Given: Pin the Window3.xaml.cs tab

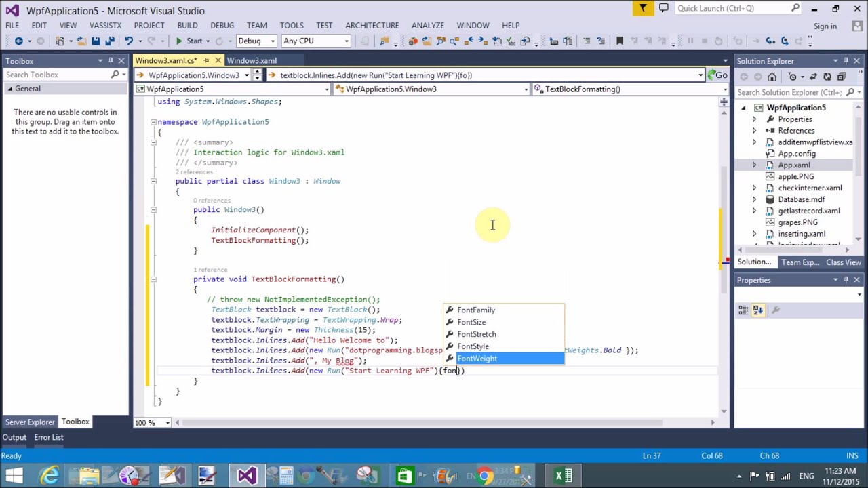Looking at the screenshot, I should click(x=207, y=60).
